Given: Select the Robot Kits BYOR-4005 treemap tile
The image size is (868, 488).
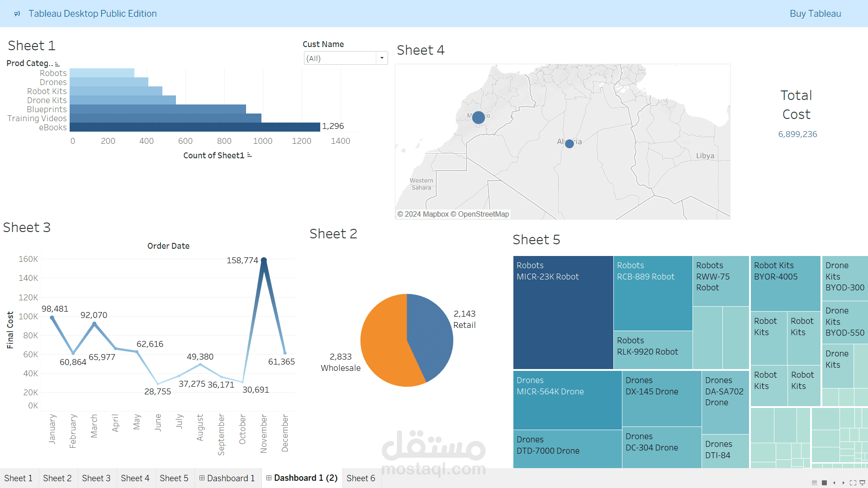Looking at the screenshot, I should (x=786, y=284).
